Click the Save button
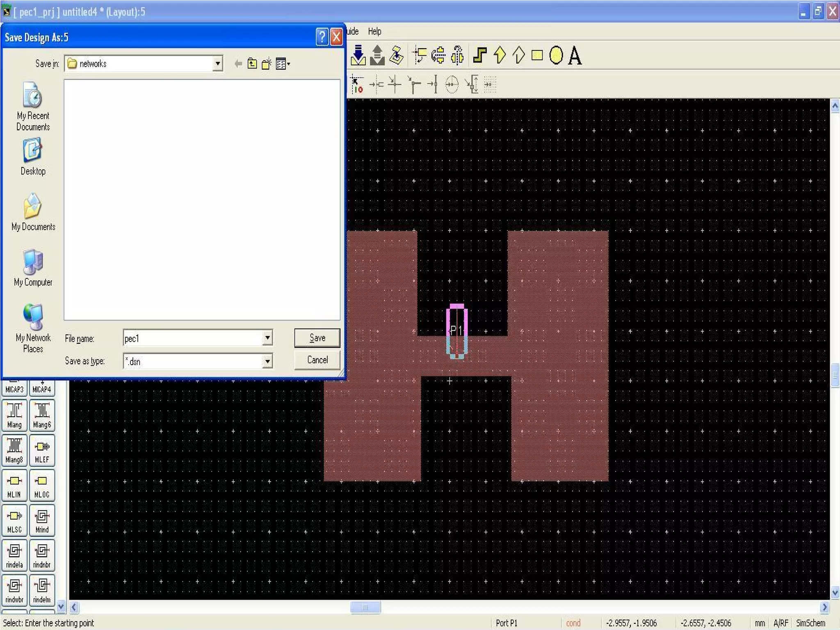The width and height of the screenshot is (840, 630). (317, 338)
